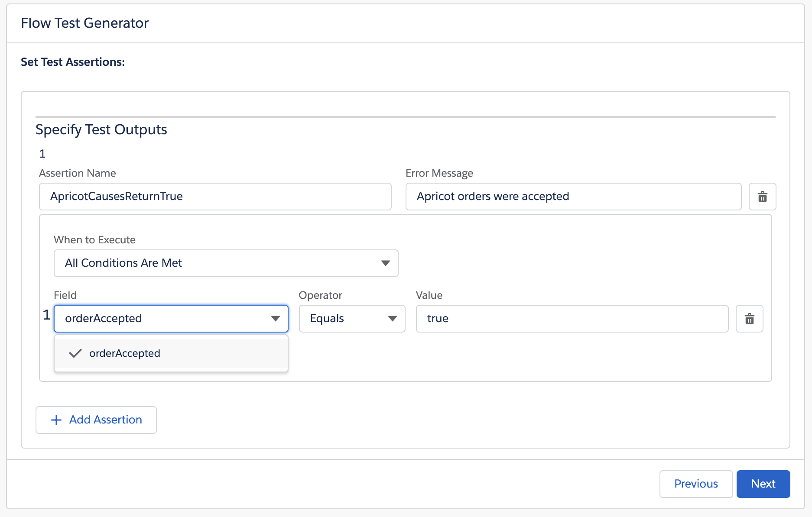The height and width of the screenshot is (517, 812).
Task: Click the plus icon beside Add Assertion
Action: click(x=56, y=420)
